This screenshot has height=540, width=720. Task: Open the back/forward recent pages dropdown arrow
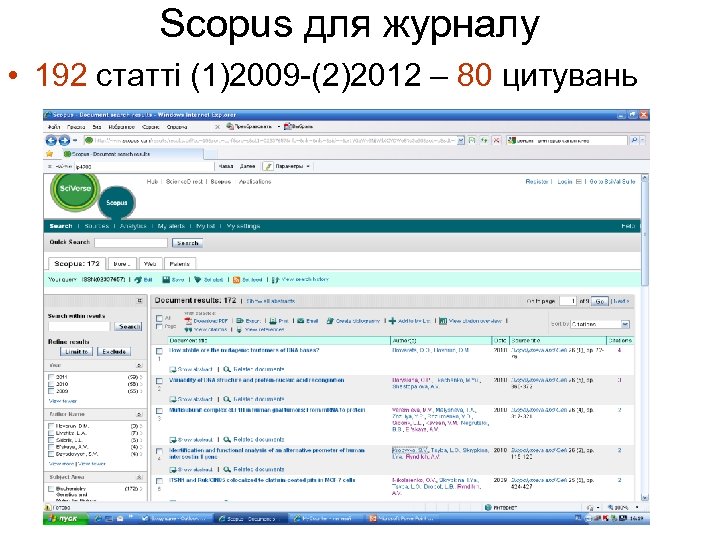coord(75,141)
